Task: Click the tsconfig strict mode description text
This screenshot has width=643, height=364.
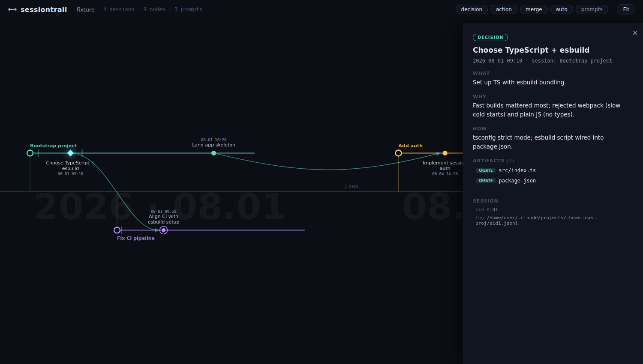Action: click(x=538, y=142)
